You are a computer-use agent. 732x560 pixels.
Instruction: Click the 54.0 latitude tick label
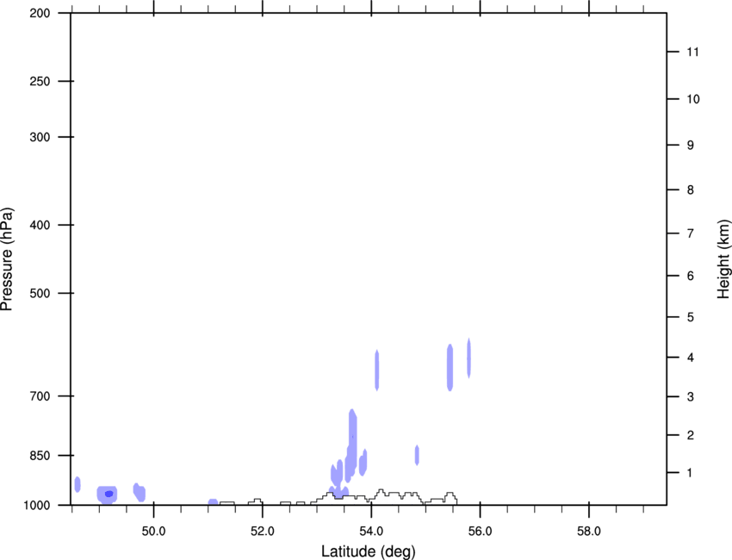371,532
